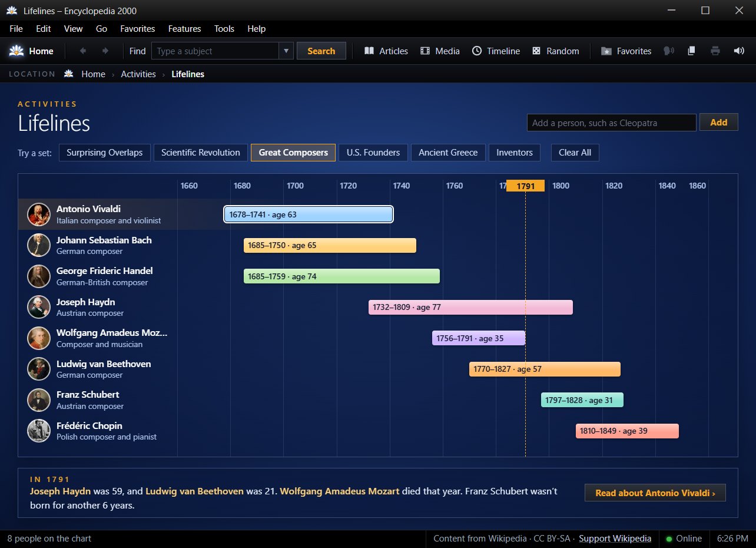Click the copy pages icon

692,51
